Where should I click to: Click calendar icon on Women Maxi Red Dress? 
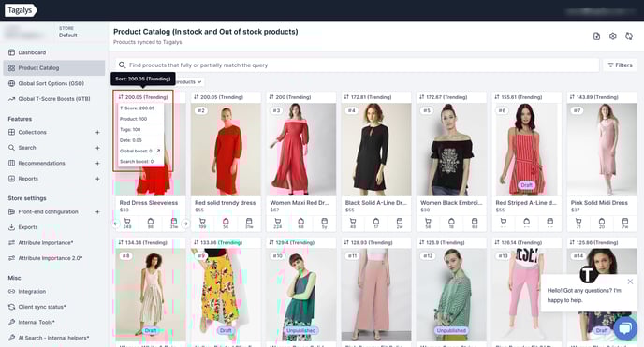click(x=325, y=222)
